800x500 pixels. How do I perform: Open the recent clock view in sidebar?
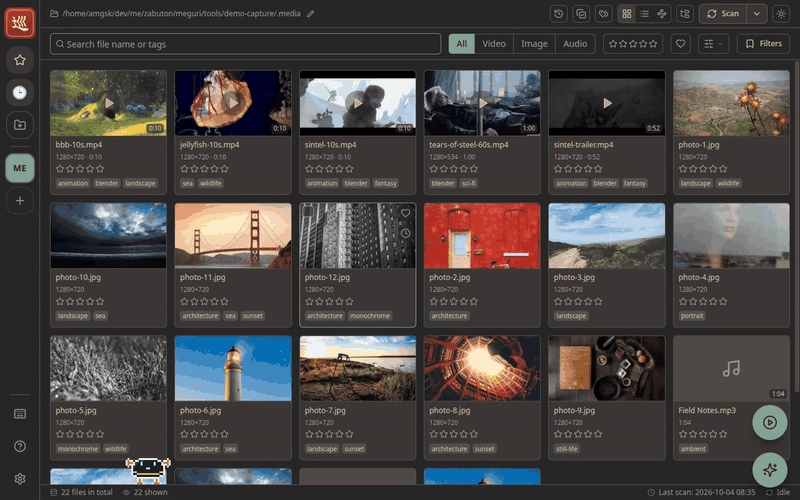point(20,92)
